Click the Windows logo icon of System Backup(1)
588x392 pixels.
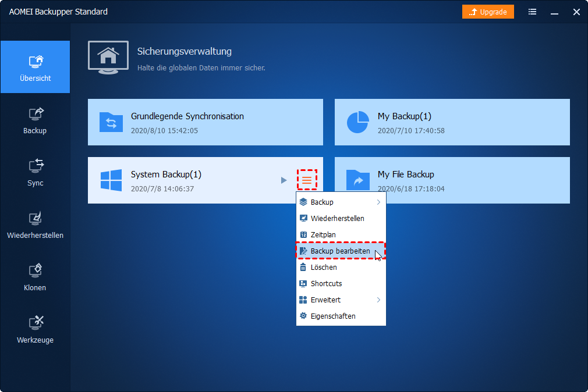(111, 180)
